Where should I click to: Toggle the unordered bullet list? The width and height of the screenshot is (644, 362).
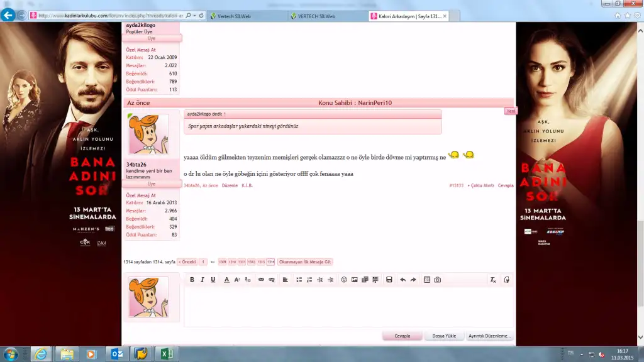[x=299, y=280]
